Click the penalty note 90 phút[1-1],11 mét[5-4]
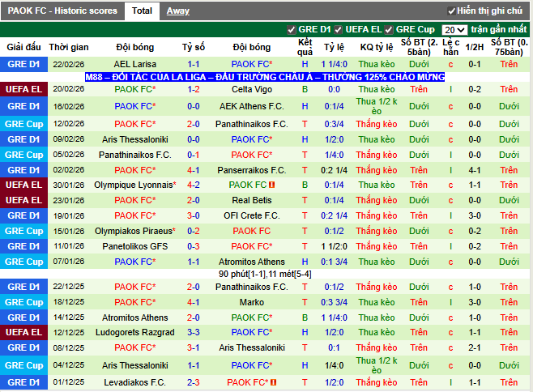The image size is (533, 392). [265, 274]
